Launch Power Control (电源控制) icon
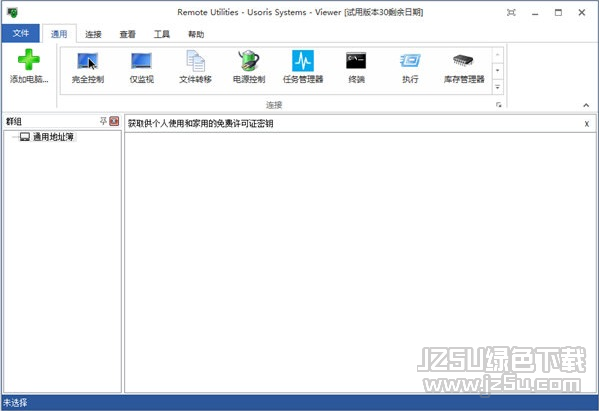The width and height of the screenshot is (599, 411). pyautogui.click(x=249, y=61)
